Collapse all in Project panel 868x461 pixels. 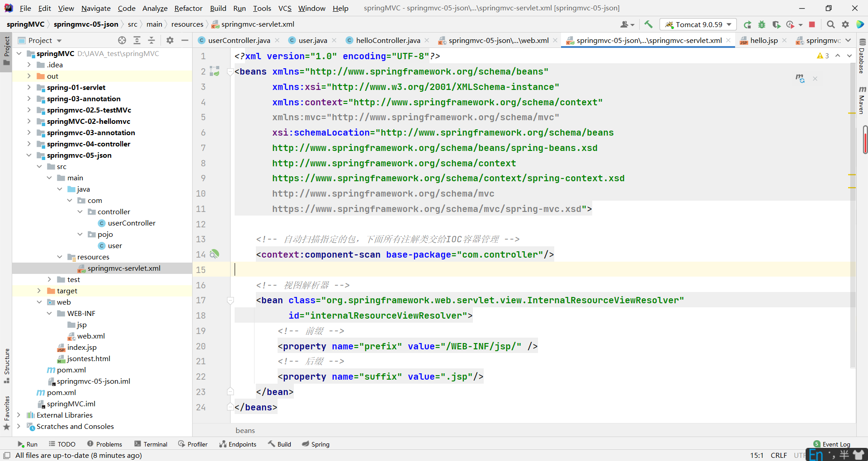(x=151, y=40)
